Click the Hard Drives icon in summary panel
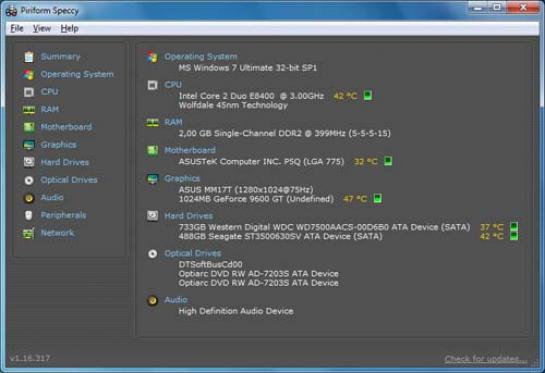545x373 pixels. tap(152, 216)
